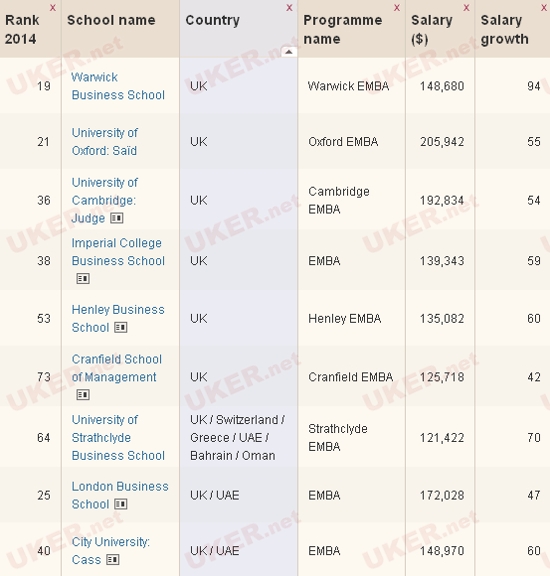
Task: Remove the Salary ($) column
Action: click(466, 8)
